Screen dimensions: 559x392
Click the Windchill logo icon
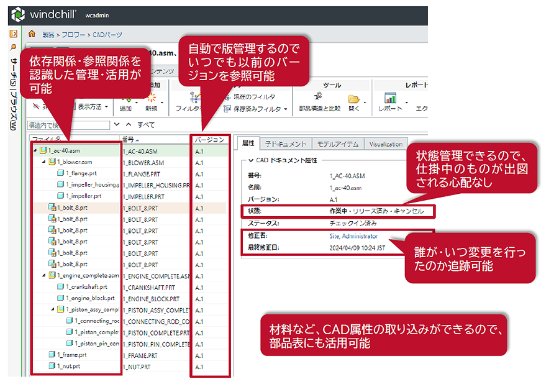[18, 15]
